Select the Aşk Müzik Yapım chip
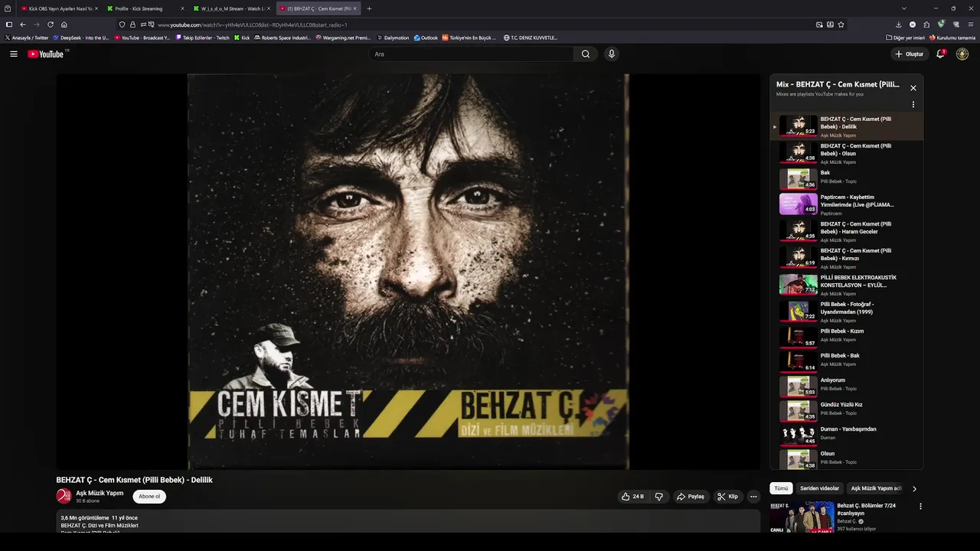 coord(876,488)
